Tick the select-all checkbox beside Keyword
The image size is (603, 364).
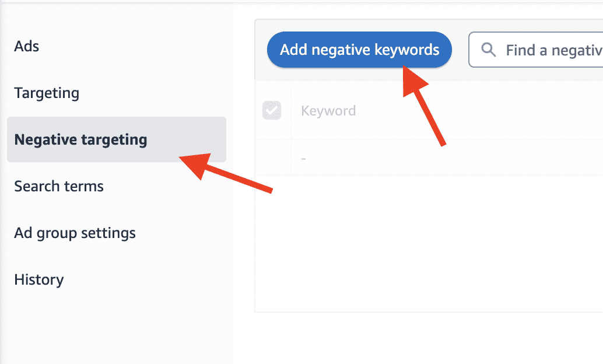(x=272, y=110)
